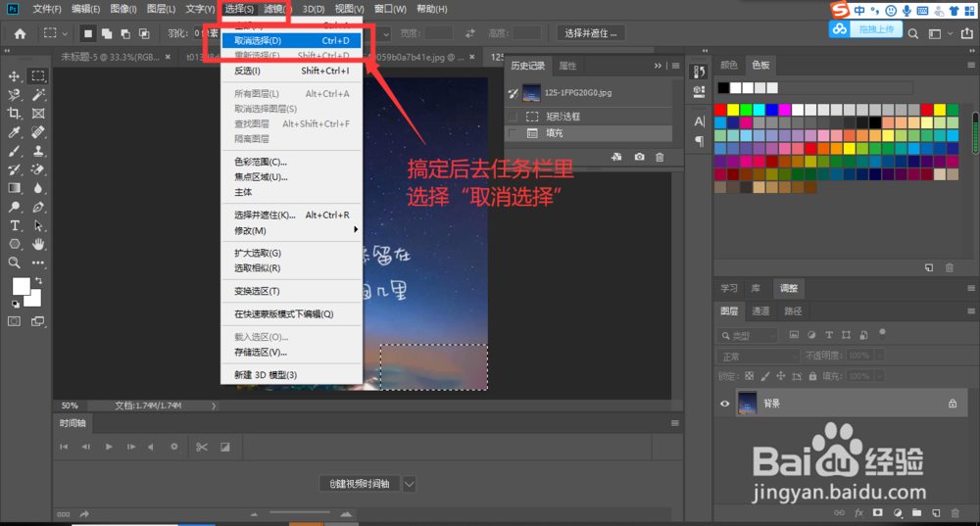
Task: Select the Crop tool
Action: point(14,114)
